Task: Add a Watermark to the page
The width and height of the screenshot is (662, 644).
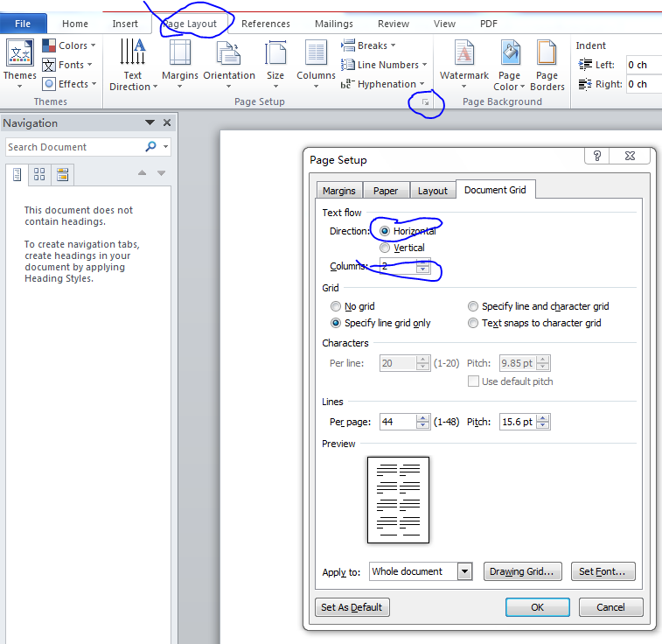Action: pos(464,64)
